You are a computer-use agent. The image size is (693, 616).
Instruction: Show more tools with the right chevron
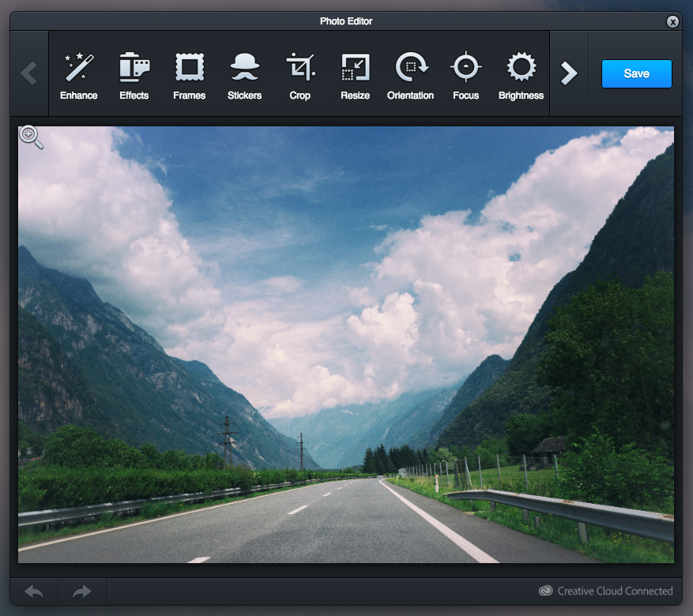point(569,73)
